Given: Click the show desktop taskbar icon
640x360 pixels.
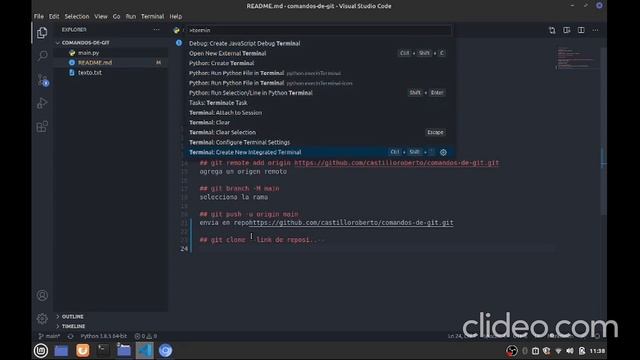Looking at the screenshot, I should click(x=61, y=351).
